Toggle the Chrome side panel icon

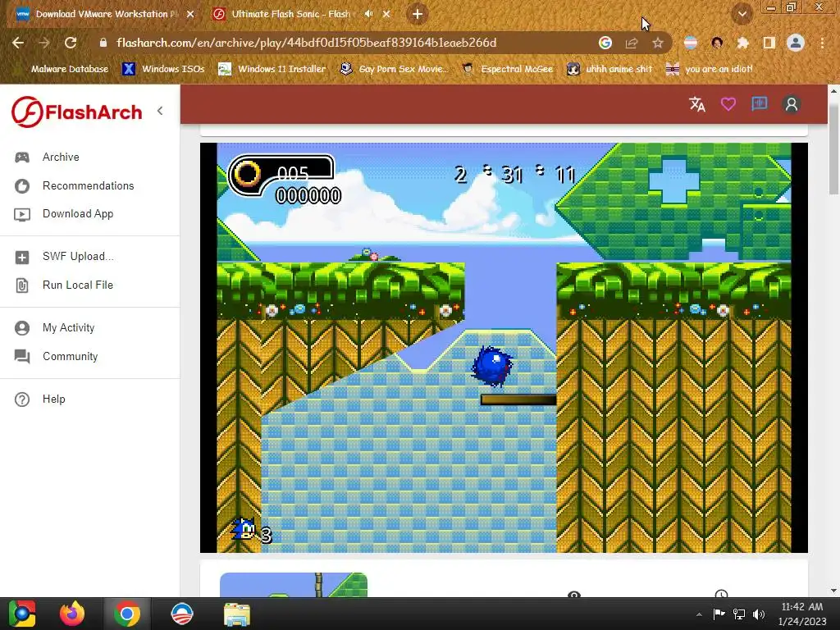769,43
